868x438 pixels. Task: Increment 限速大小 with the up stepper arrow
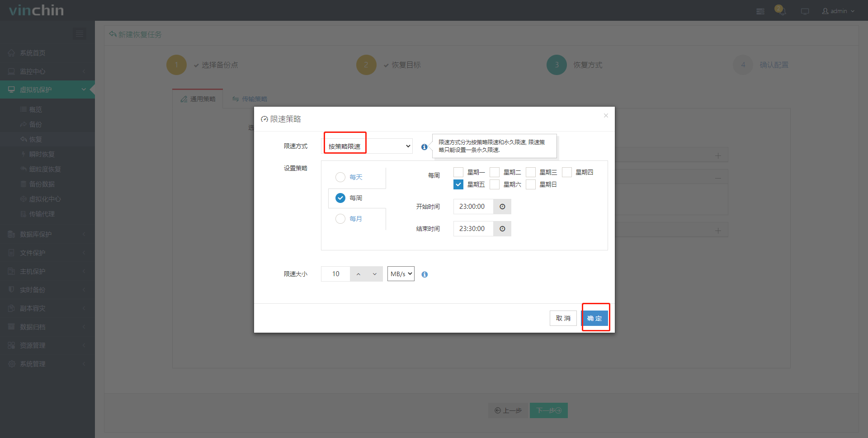[x=359, y=273]
